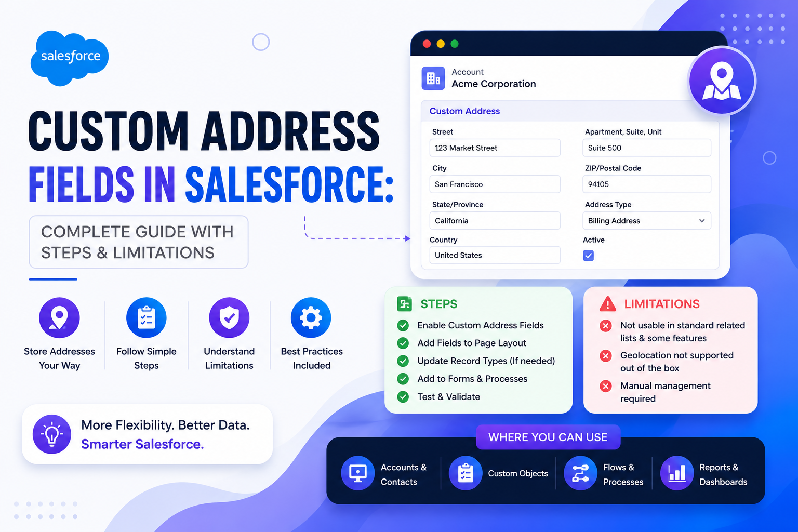The height and width of the screenshot is (532, 798).
Task: Click the STEPS heading text
Action: click(x=439, y=304)
